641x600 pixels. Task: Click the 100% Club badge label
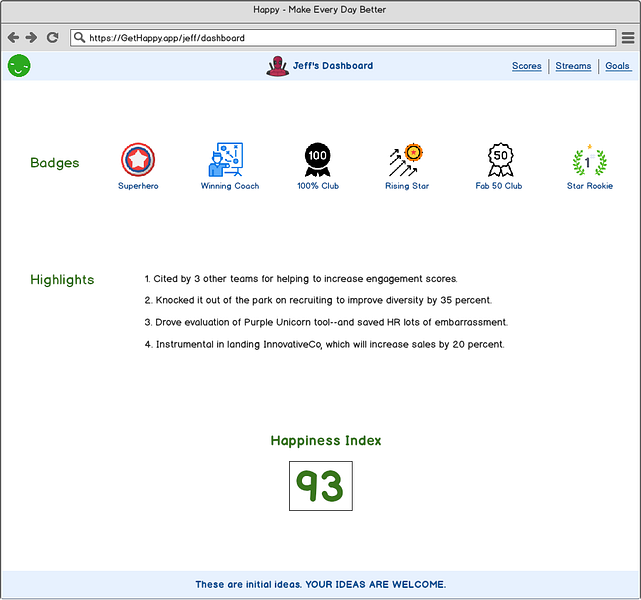[x=318, y=186]
